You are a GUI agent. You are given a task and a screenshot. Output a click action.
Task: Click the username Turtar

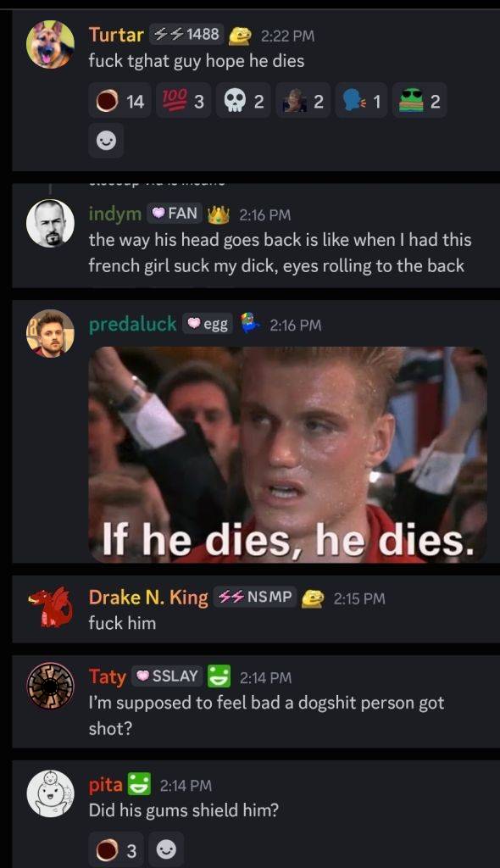point(116,35)
